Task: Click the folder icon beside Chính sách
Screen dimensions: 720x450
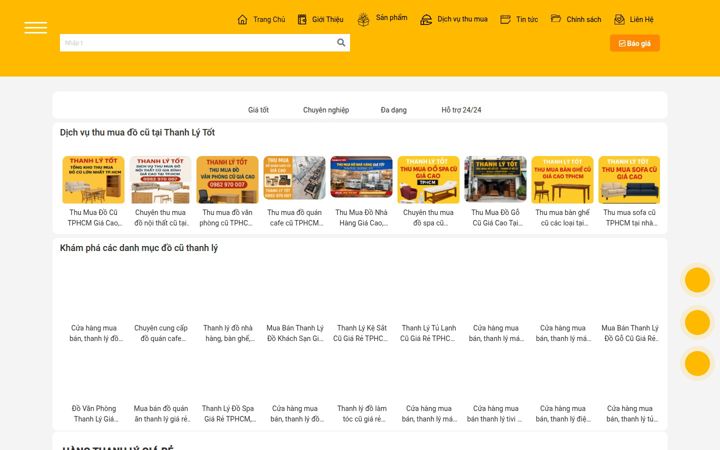Action: (556, 18)
